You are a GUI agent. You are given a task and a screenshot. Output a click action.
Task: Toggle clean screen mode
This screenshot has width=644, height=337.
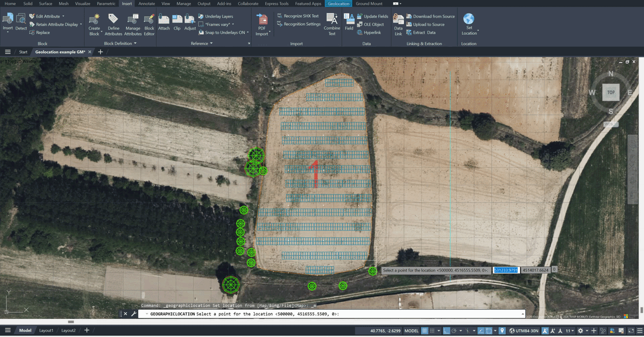pyautogui.click(x=631, y=330)
